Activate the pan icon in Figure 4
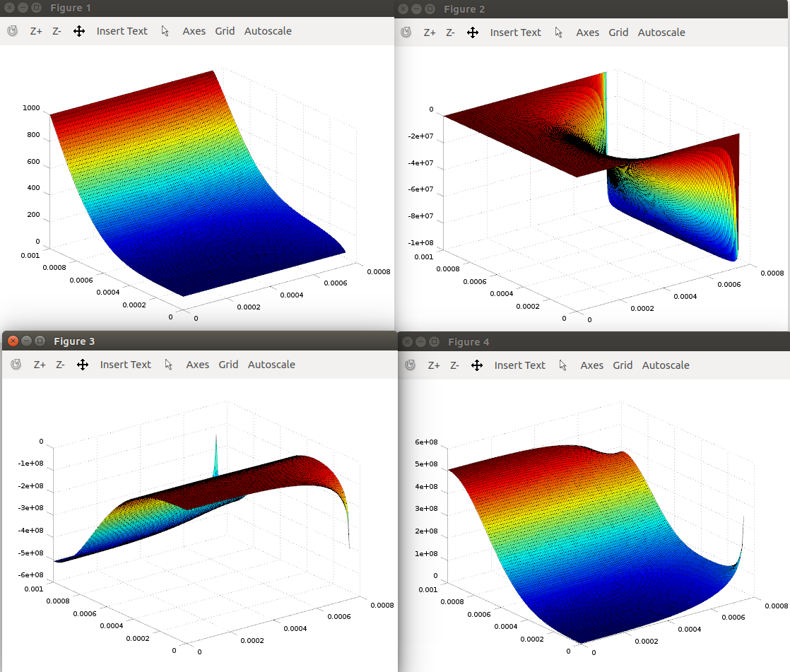 [x=477, y=365]
